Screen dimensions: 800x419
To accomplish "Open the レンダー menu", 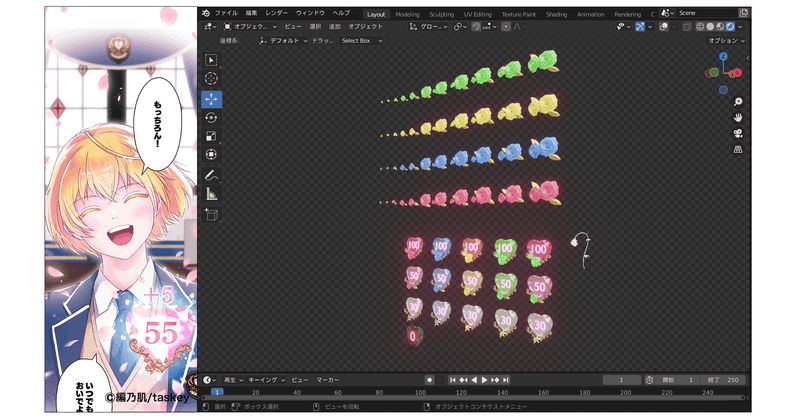I will coord(277,13).
